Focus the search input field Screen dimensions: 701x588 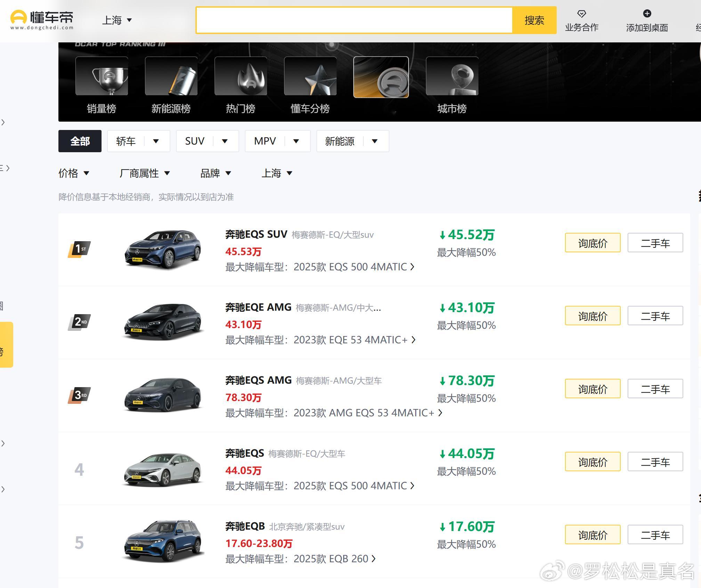pos(354,20)
